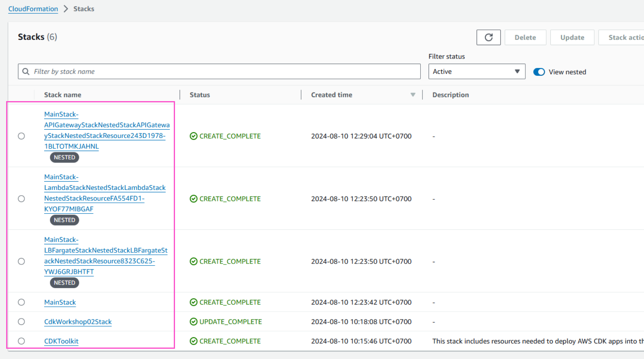Click the refresh stacks icon button

488,37
